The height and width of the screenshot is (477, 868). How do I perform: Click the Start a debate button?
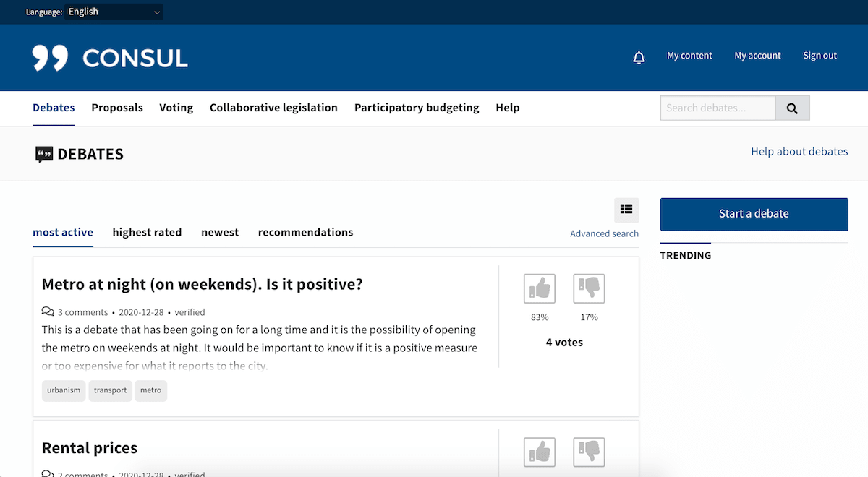coord(754,214)
